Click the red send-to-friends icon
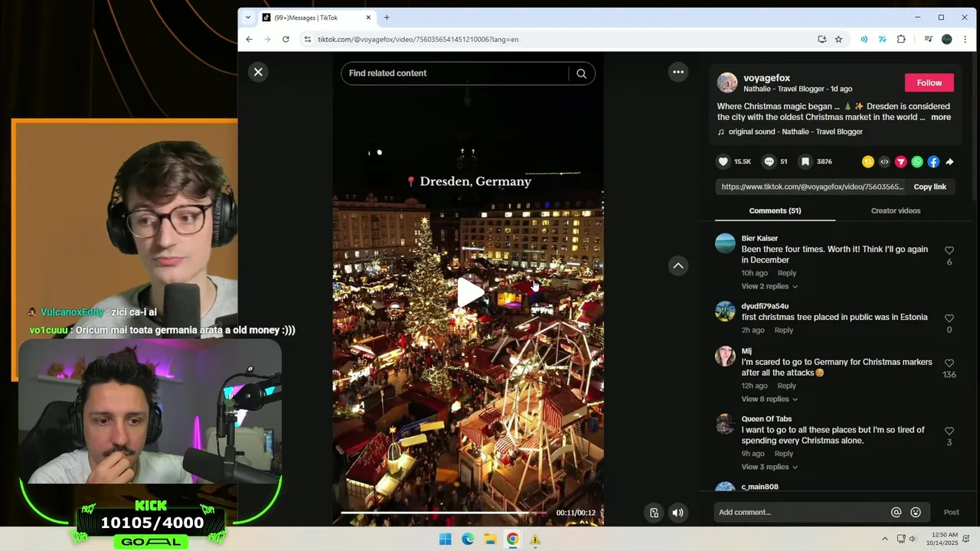980x551 pixels. pyautogui.click(x=900, y=161)
